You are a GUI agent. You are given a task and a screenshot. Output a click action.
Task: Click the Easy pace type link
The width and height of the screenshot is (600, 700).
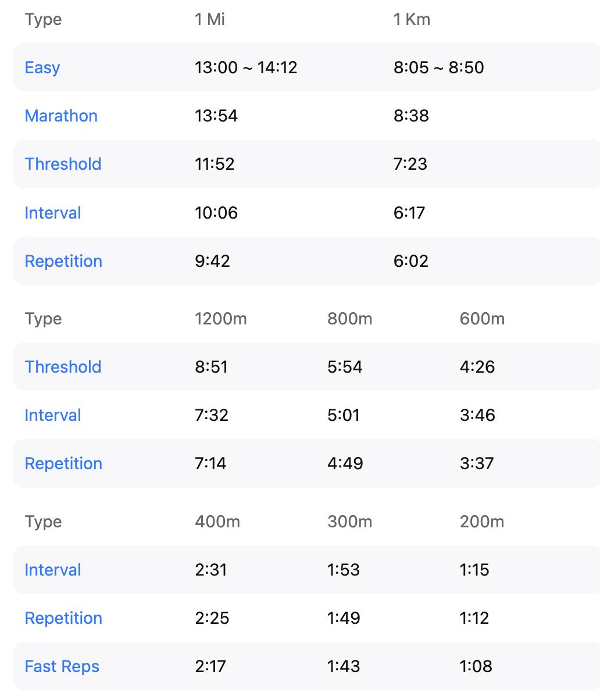42,67
